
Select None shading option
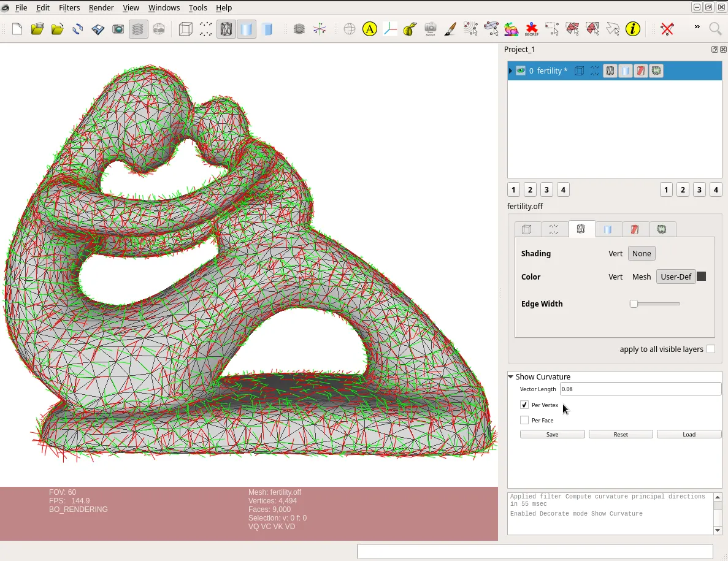click(642, 253)
